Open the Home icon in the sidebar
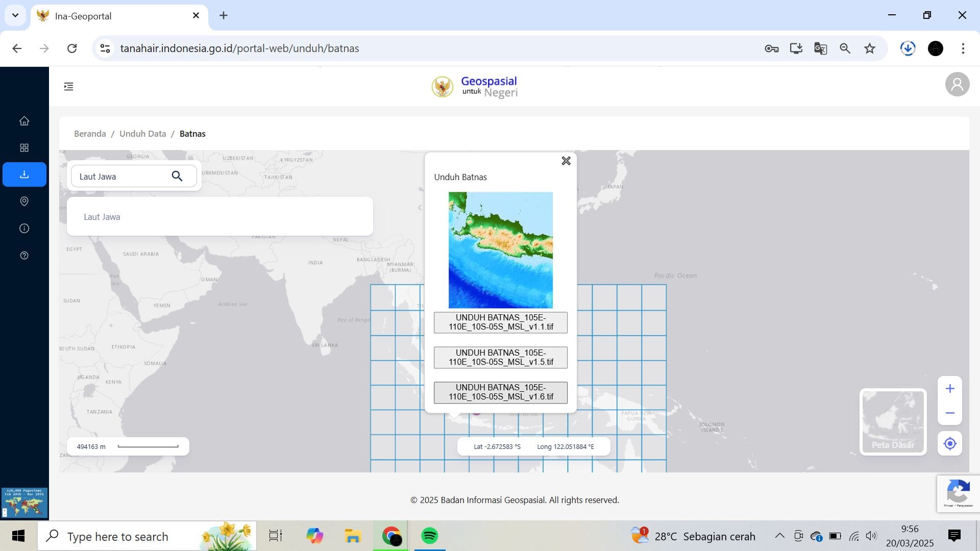Screen dimensions: 980x551 [24, 121]
